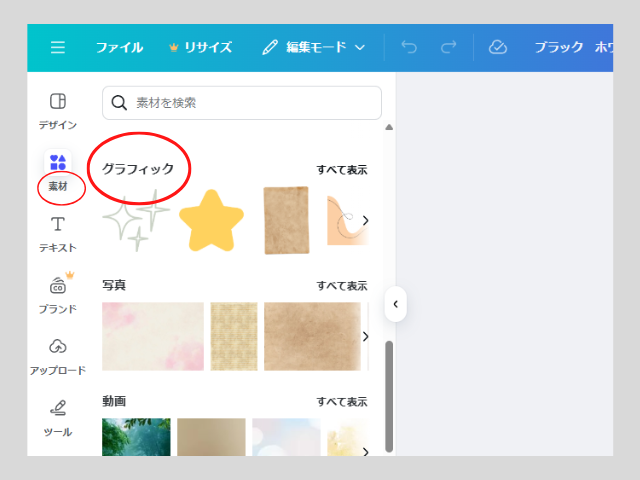Image resolution: width=640 pixels, height=480 pixels.
Task: Click the panel scrollbar thumb
Action: (x=389, y=396)
